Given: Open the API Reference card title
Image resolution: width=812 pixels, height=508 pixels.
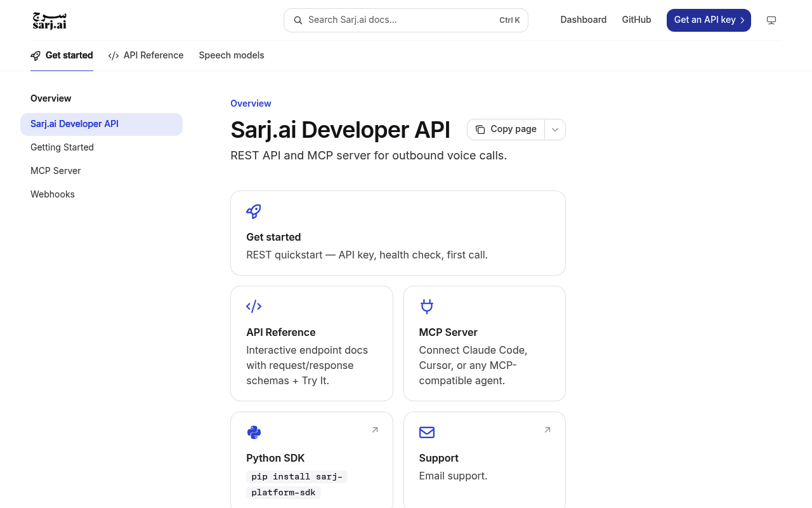Looking at the screenshot, I should tap(281, 332).
